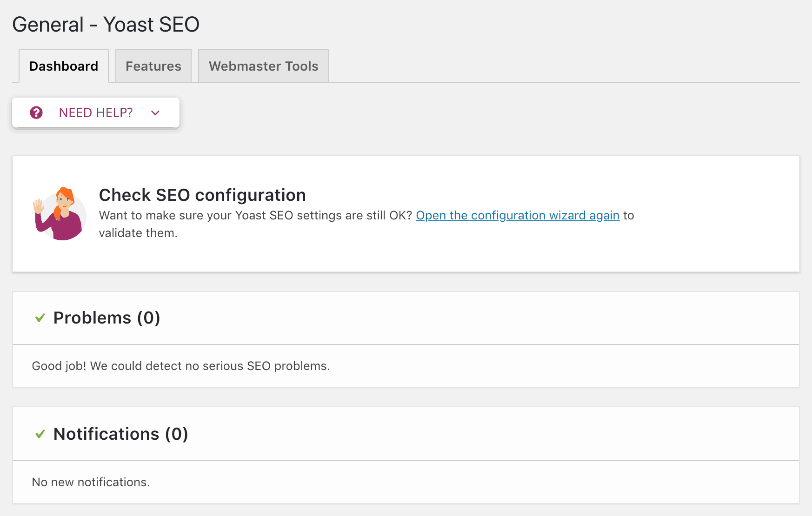Viewport: 812px width, 516px height.
Task: Collapse the Problems (0) section header
Action: (x=406, y=318)
